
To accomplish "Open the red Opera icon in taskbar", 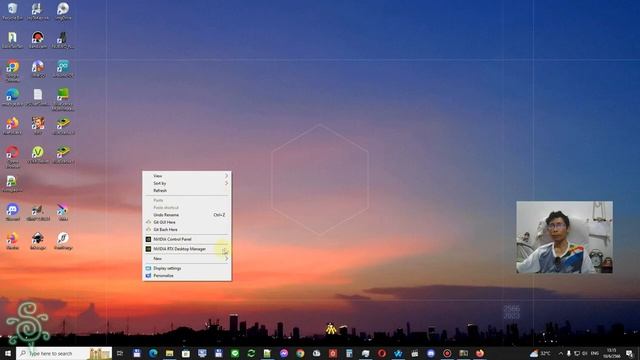I will click(382, 353).
